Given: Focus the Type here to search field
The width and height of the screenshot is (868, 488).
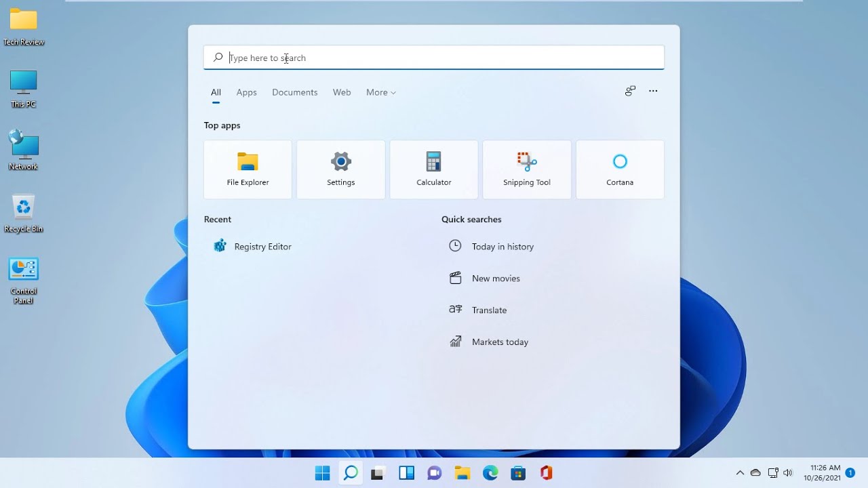Looking at the screenshot, I should pos(434,58).
